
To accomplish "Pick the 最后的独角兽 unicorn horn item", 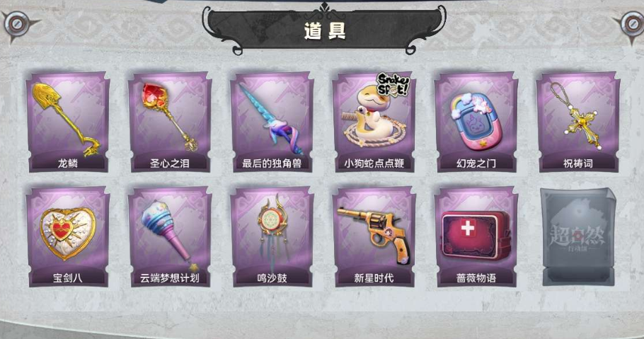I will coord(272,122).
